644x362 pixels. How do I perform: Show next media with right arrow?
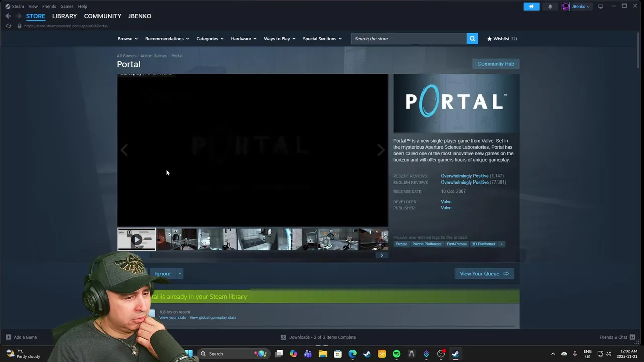pyautogui.click(x=381, y=150)
